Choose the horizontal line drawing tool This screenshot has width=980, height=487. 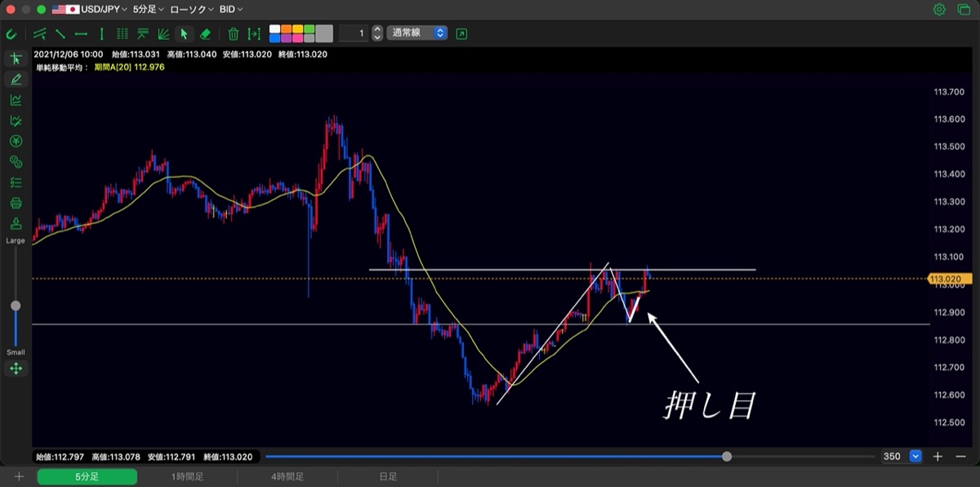tap(81, 34)
